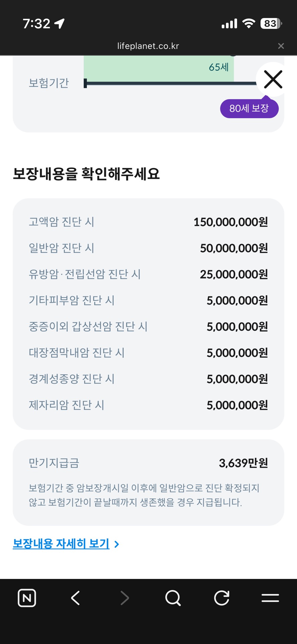
Task: Open the 보장내용 자세히 보기 link
Action: 61,543
